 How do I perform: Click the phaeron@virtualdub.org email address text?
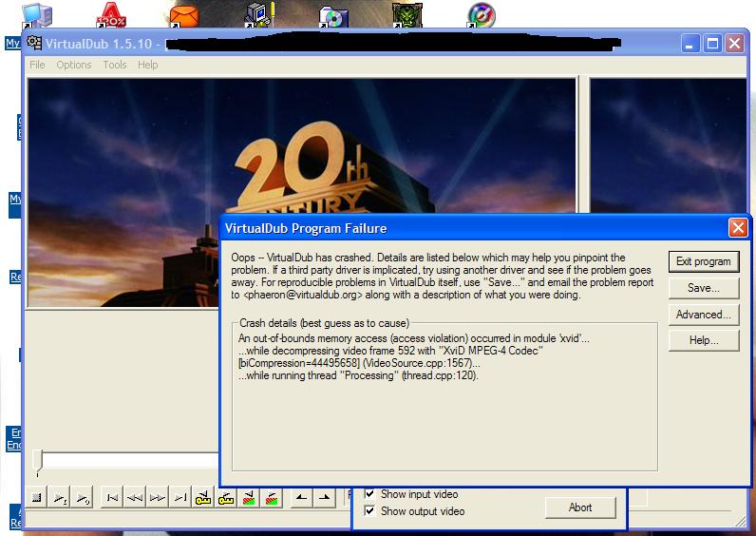click(303, 295)
